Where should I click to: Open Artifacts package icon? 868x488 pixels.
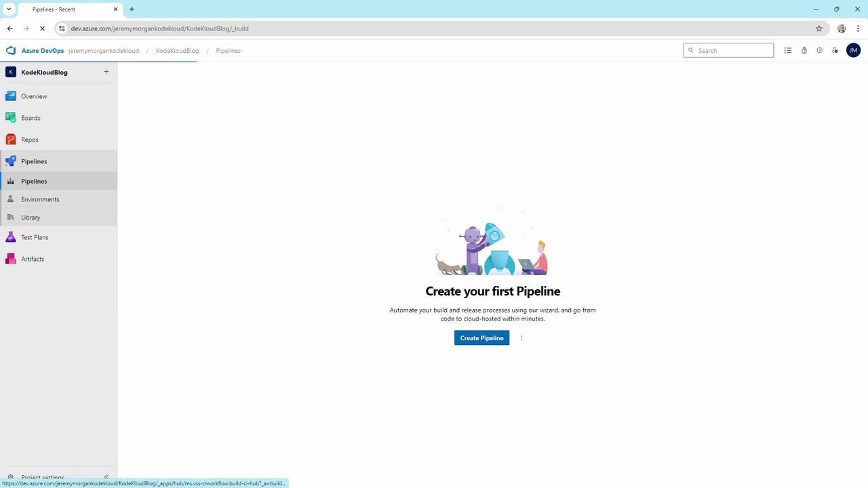click(11, 259)
